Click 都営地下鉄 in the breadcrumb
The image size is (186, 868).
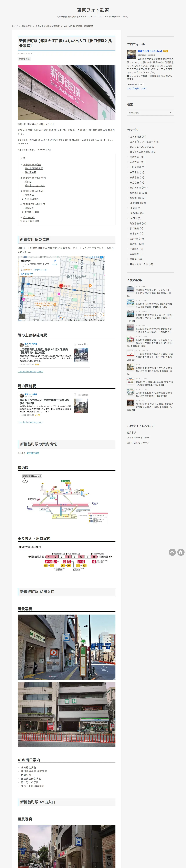point(27,26)
